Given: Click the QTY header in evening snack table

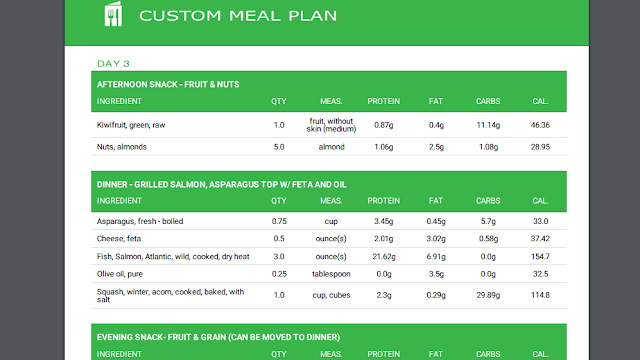Looking at the screenshot, I should click(x=279, y=354).
